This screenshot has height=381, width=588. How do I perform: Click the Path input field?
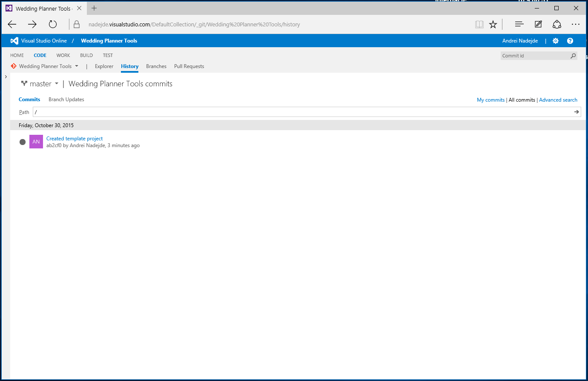[298, 112]
